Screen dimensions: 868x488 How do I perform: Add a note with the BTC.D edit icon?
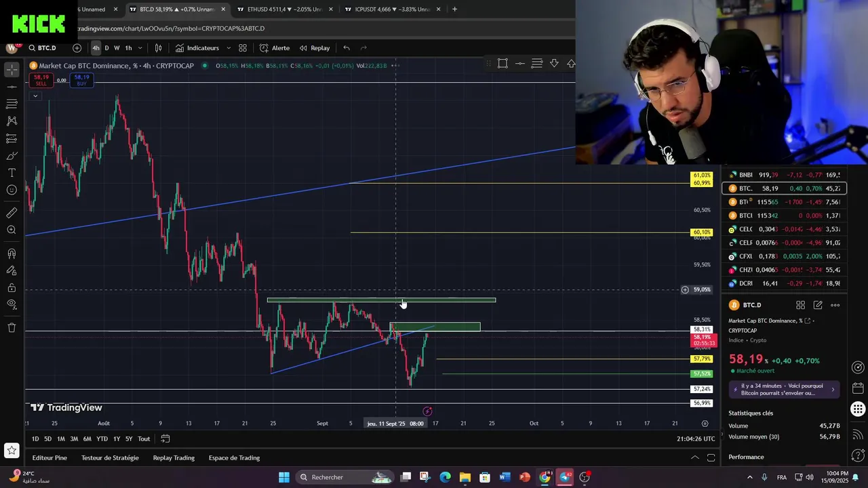coord(818,305)
